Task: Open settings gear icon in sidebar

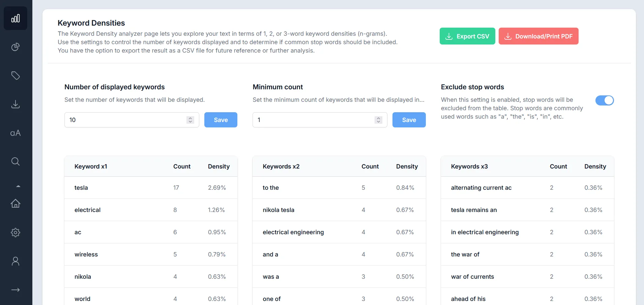Action: click(x=16, y=233)
